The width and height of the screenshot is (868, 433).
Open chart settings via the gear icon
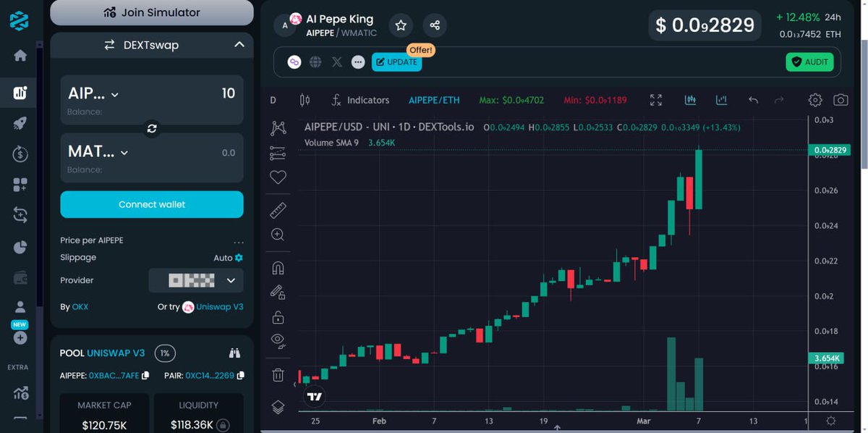[x=815, y=99]
